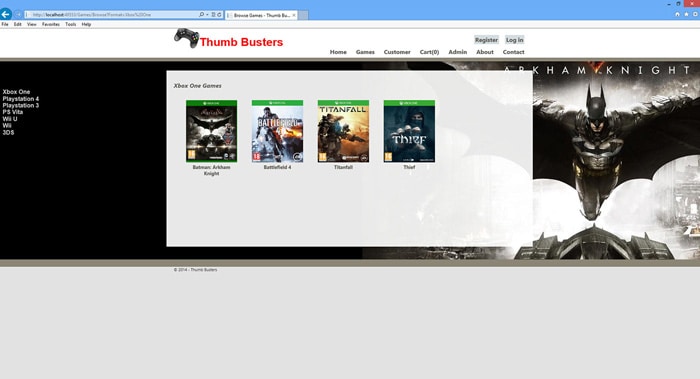
Task: Click the Thumb Busters gamepad logo
Action: pos(187,38)
